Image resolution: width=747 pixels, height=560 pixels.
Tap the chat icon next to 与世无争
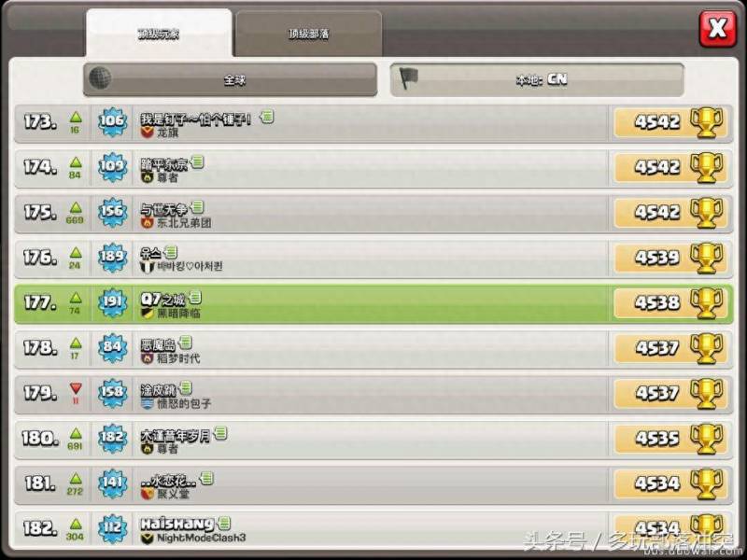point(197,207)
